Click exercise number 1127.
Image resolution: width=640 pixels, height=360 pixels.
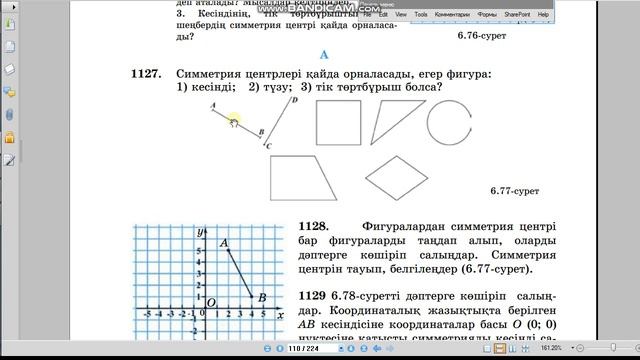pos(146,74)
